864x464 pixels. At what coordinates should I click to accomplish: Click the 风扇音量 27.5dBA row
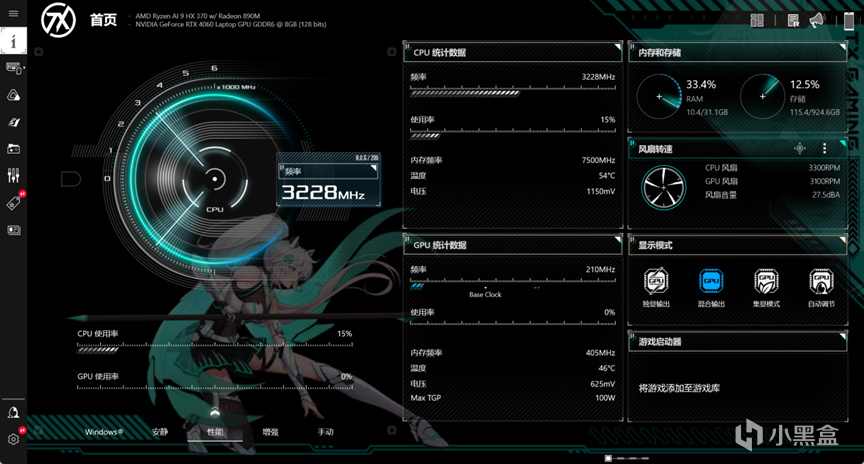click(x=773, y=195)
